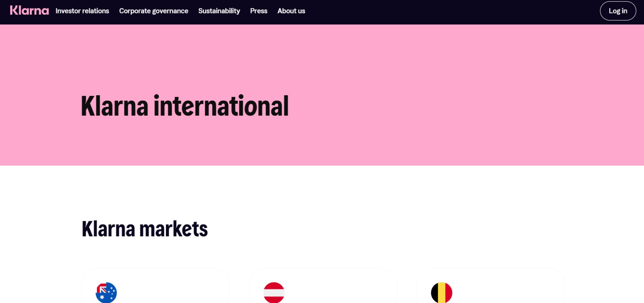Image resolution: width=644 pixels, height=303 pixels.
Task: Click the Log in button
Action: click(x=618, y=11)
